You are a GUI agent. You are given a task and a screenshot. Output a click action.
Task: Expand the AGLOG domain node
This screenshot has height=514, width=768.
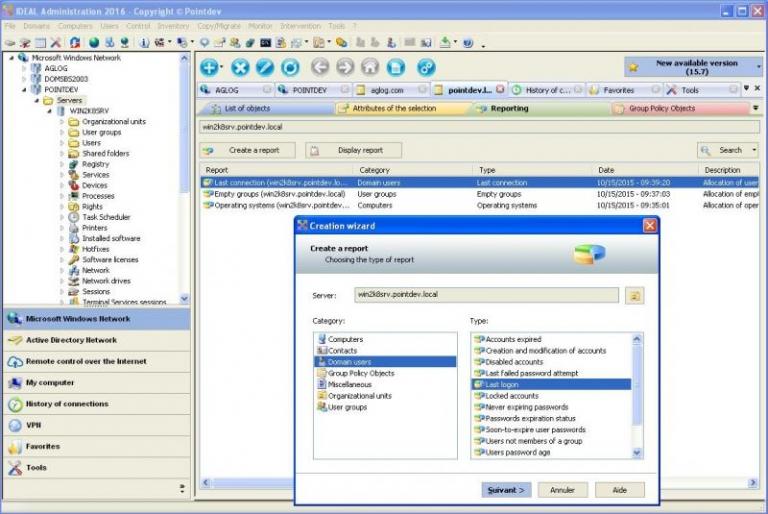pyautogui.click(x=25, y=68)
